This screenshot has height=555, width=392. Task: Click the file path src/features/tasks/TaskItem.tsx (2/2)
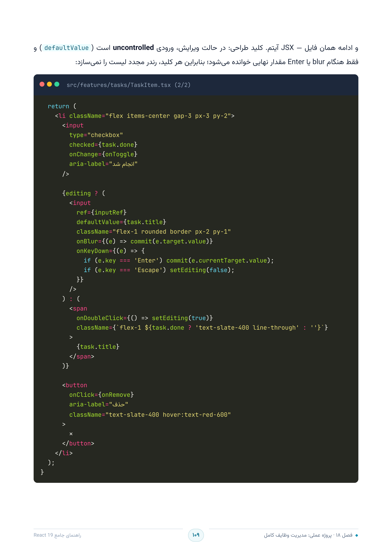(x=128, y=85)
